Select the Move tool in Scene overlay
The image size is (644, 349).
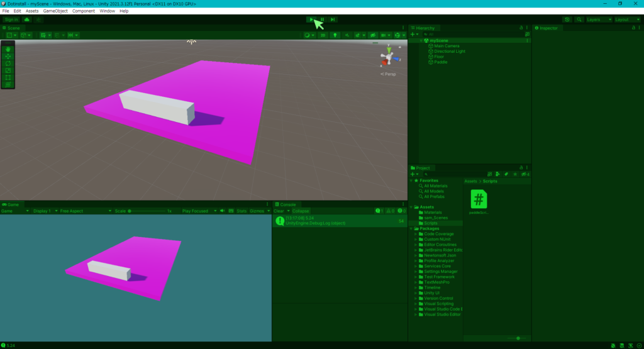pos(8,57)
